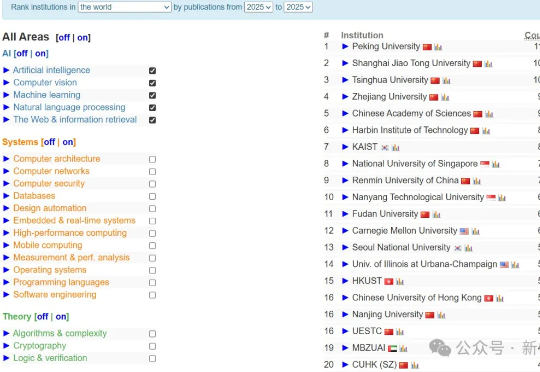Click the chart icon beside Tsinghua University
The image size is (540, 372).
pyautogui.click(x=446, y=81)
